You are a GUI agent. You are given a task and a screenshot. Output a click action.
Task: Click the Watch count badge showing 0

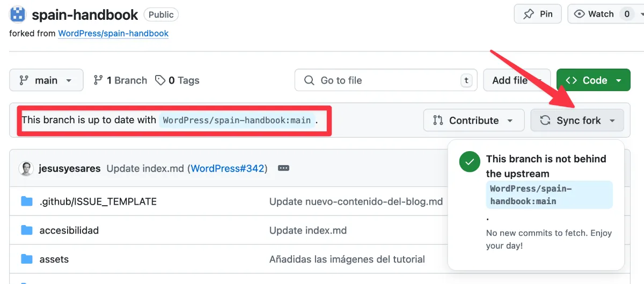627,14
